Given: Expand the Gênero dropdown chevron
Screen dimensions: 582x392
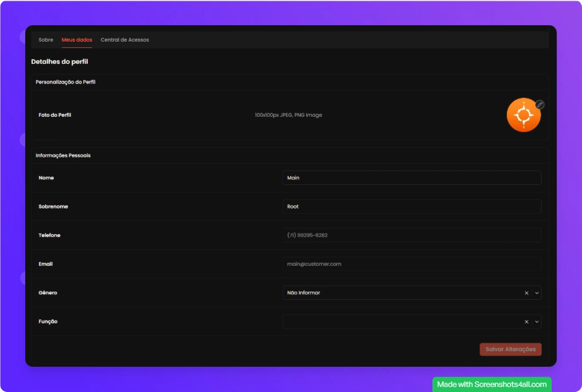Looking at the screenshot, I should 537,293.
